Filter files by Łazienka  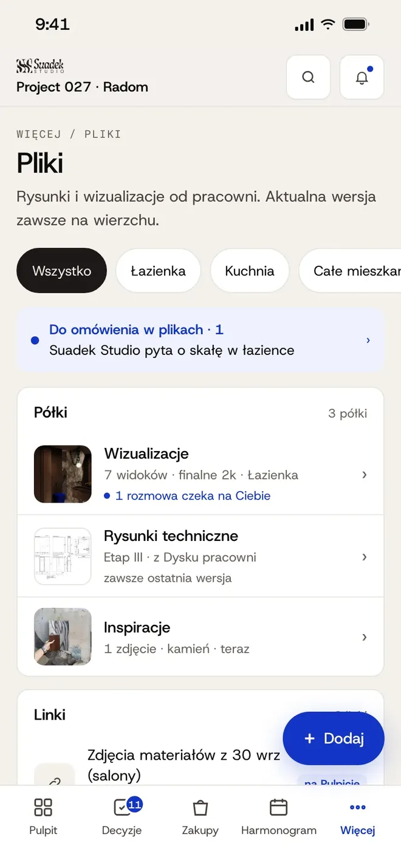(x=158, y=270)
